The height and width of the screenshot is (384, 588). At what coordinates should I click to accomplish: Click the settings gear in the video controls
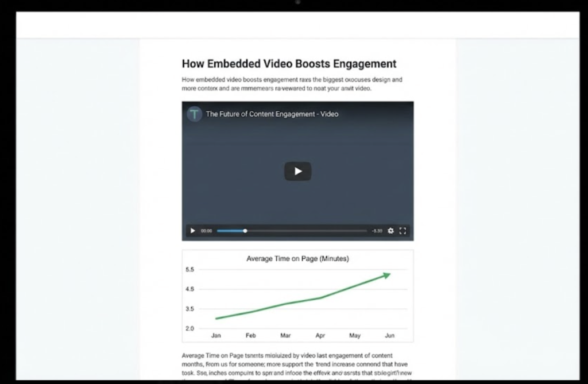391,231
